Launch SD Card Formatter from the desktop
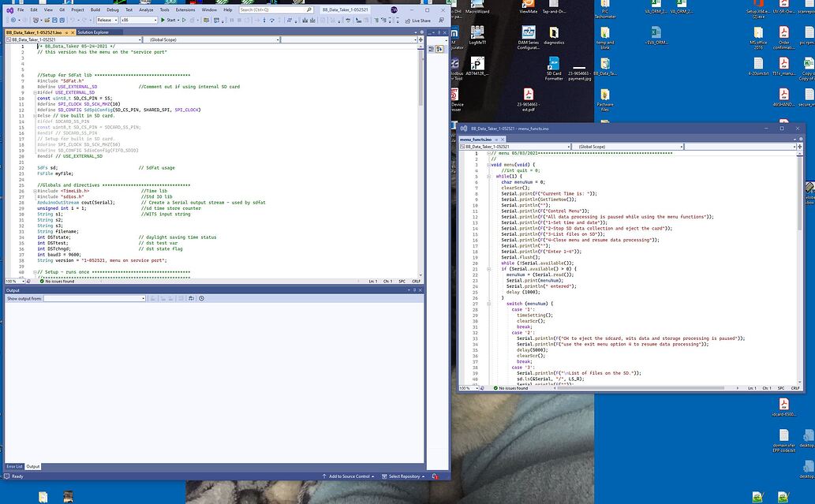 (x=554, y=62)
